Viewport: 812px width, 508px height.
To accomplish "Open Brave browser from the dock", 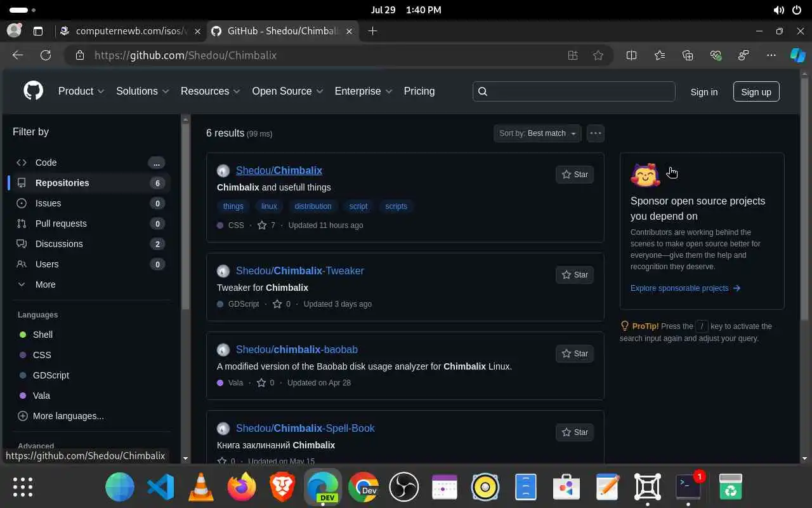I will pyautogui.click(x=282, y=487).
